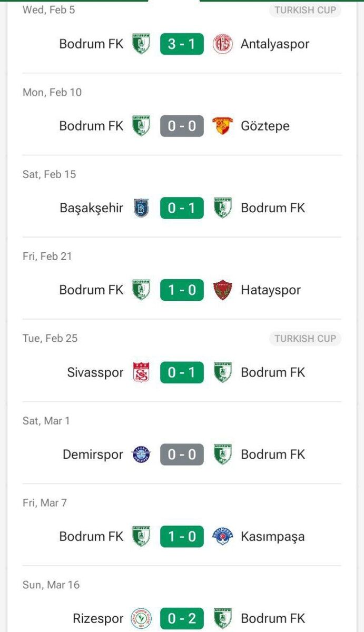Screen dimensions: 364x632
Task: Click the Sivasspor club logo
Action: click(141, 372)
